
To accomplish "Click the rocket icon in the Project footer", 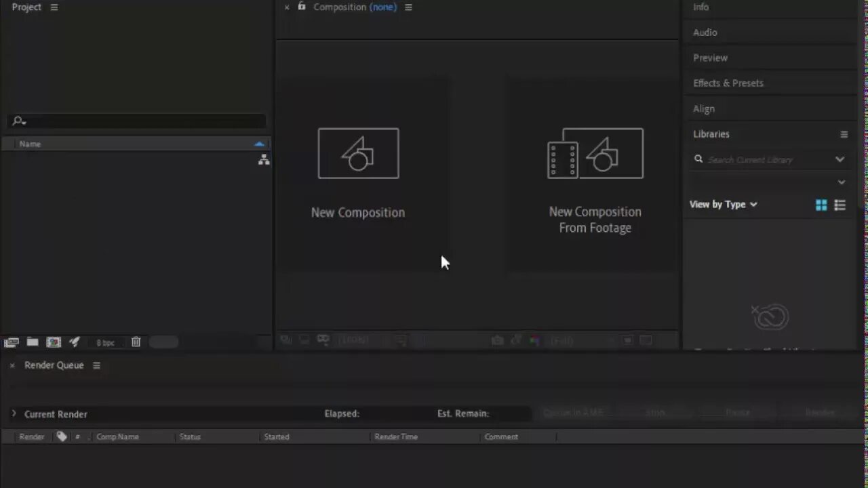I will [75, 342].
